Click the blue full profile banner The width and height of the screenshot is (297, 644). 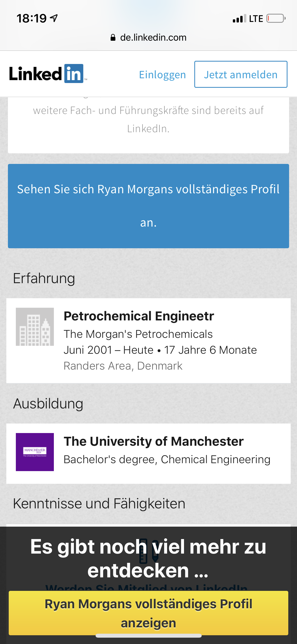coord(148,206)
